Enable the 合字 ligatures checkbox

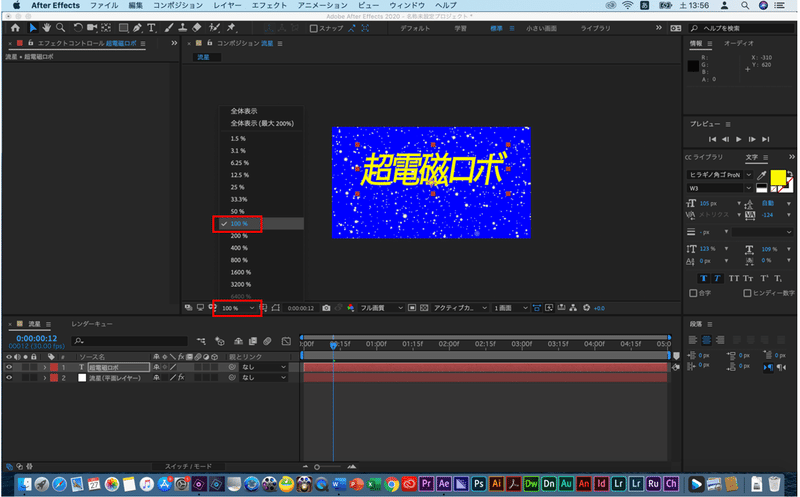tap(693, 293)
